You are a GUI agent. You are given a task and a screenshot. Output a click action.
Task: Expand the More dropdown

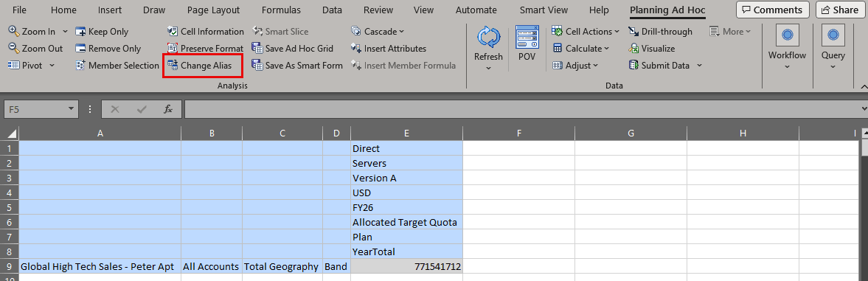point(730,32)
